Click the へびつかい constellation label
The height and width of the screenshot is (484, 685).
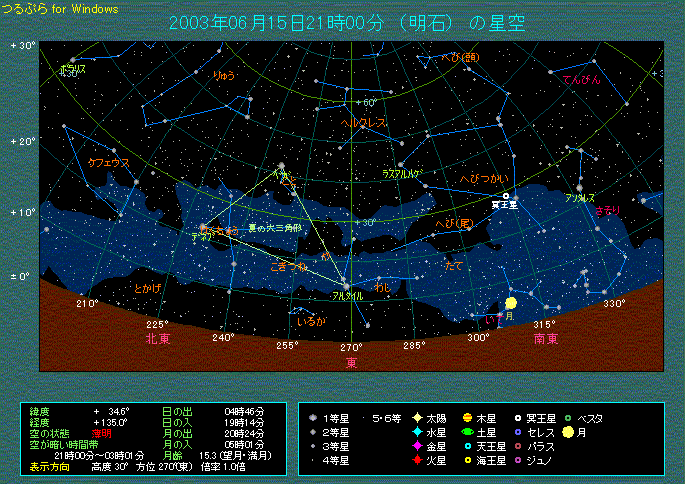(x=484, y=178)
